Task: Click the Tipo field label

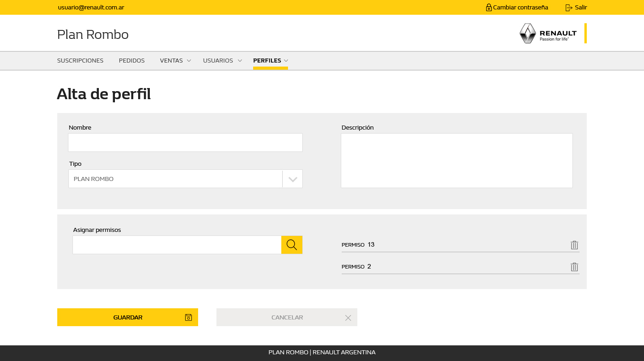Action: coord(75,164)
